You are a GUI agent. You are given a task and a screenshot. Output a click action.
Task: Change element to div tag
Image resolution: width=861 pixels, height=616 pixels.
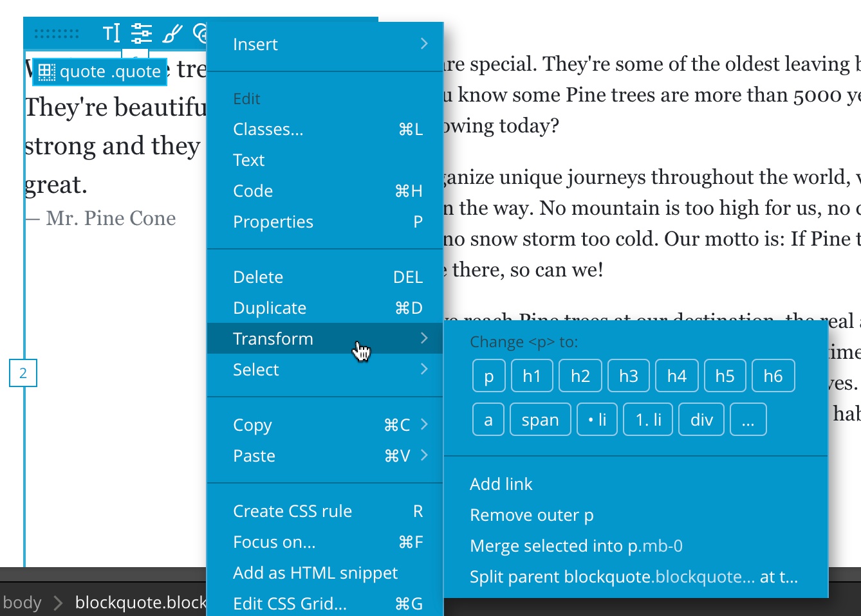click(x=702, y=420)
